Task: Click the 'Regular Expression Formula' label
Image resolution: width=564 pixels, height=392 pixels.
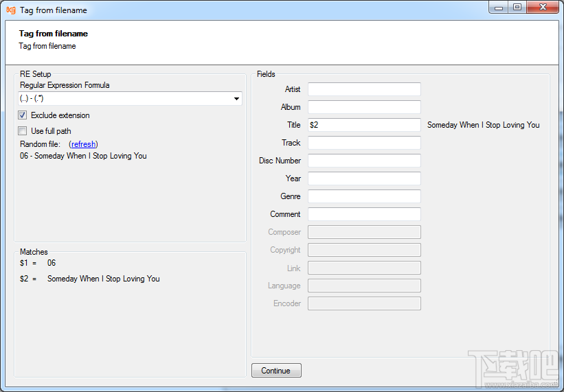Action: pyautogui.click(x=65, y=85)
